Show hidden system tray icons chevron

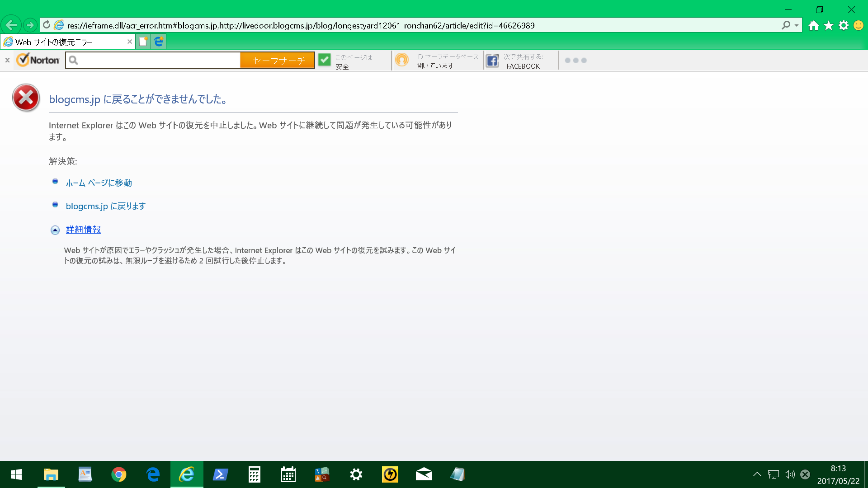point(757,474)
